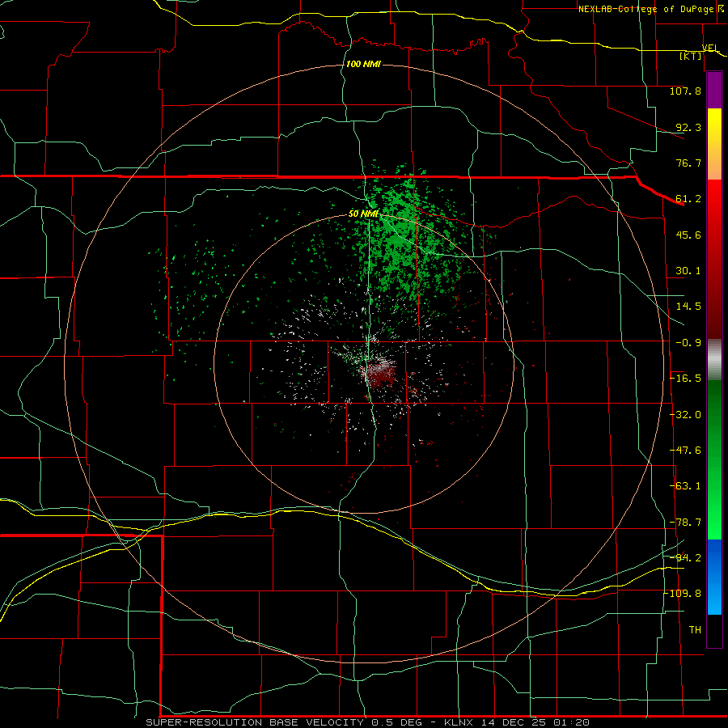Click the -78.7 legend value
The width and height of the screenshot is (728, 728).
(685, 523)
